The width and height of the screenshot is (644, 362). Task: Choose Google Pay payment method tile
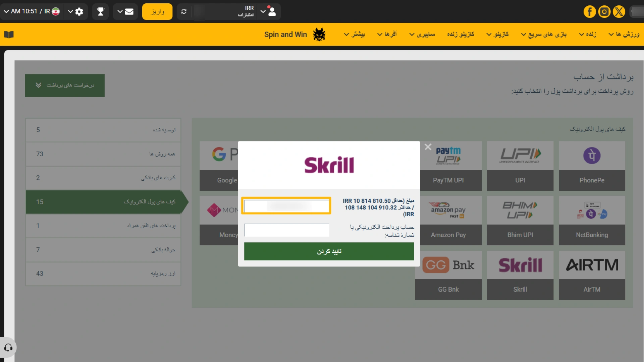click(219, 166)
